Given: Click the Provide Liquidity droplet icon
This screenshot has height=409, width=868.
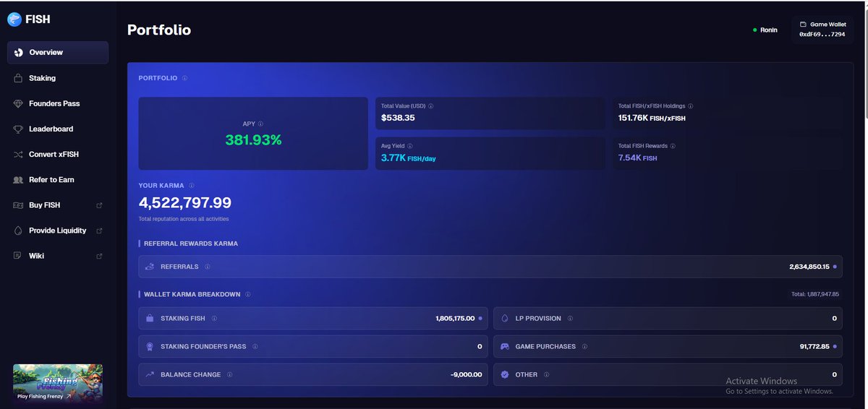Looking at the screenshot, I should pyautogui.click(x=18, y=231).
